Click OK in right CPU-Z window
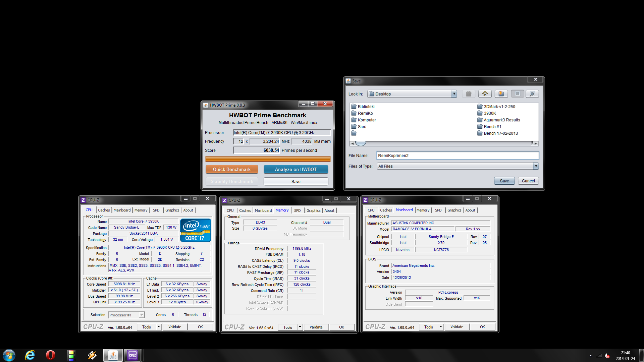644x362 pixels. pyautogui.click(x=482, y=327)
